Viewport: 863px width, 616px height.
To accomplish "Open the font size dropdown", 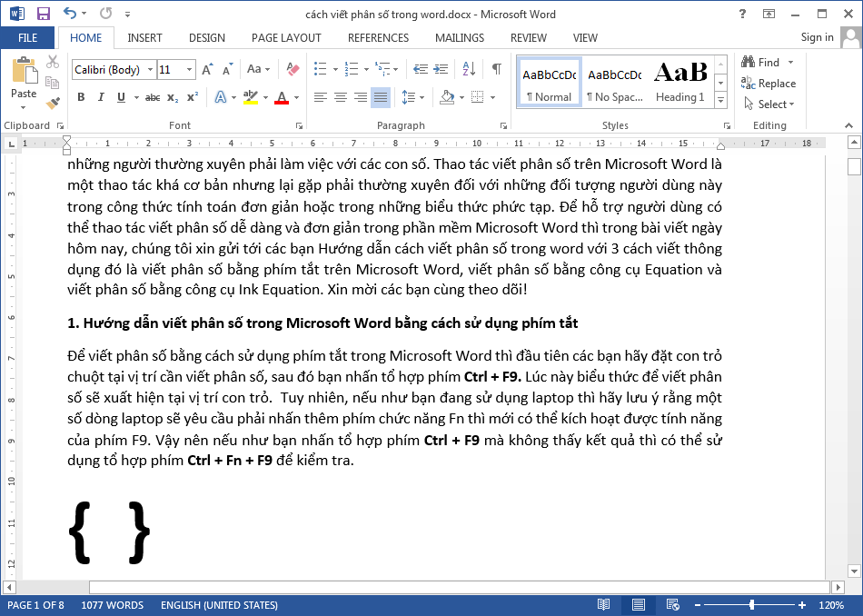I will (x=189, y=70).
